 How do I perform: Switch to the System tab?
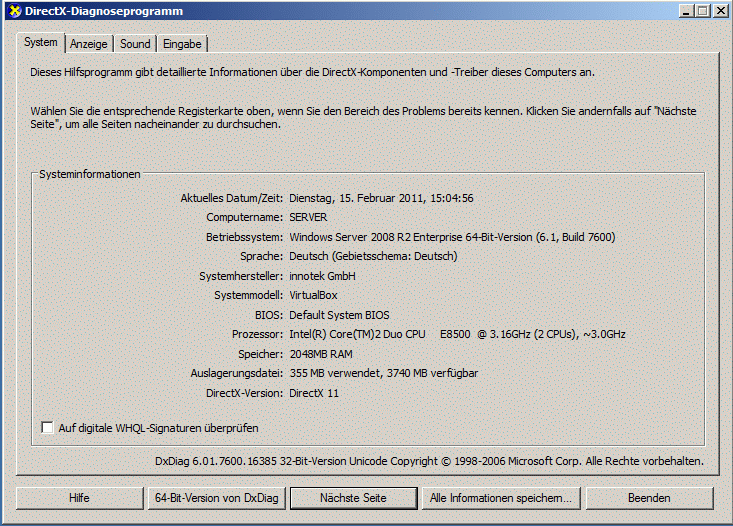pos(41,43)
